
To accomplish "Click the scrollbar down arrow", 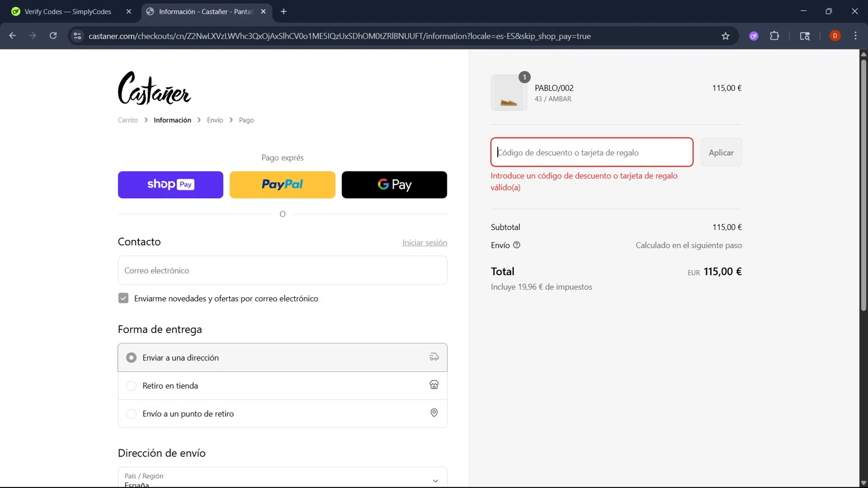I will pos(863,483).
